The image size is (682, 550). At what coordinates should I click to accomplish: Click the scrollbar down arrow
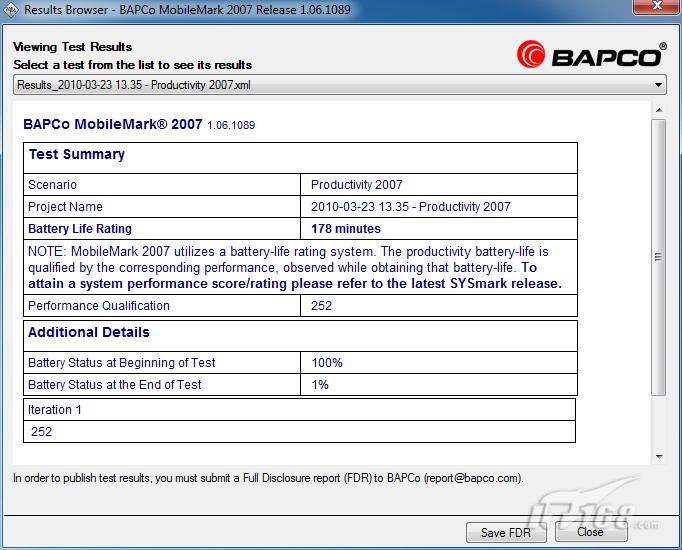(659, 457)
